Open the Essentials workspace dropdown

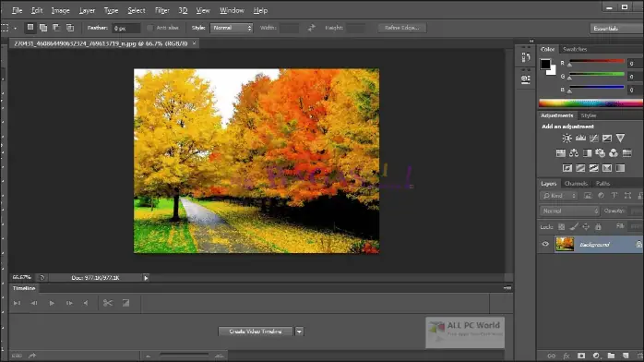click(x=617, y=29)
